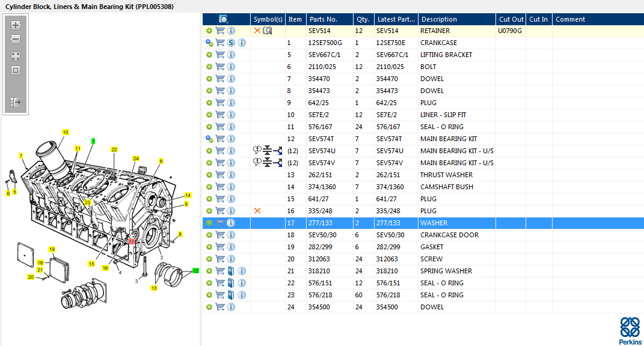Zoom out the diagram with minus button
644x346 pixels.
click(16, 40)
